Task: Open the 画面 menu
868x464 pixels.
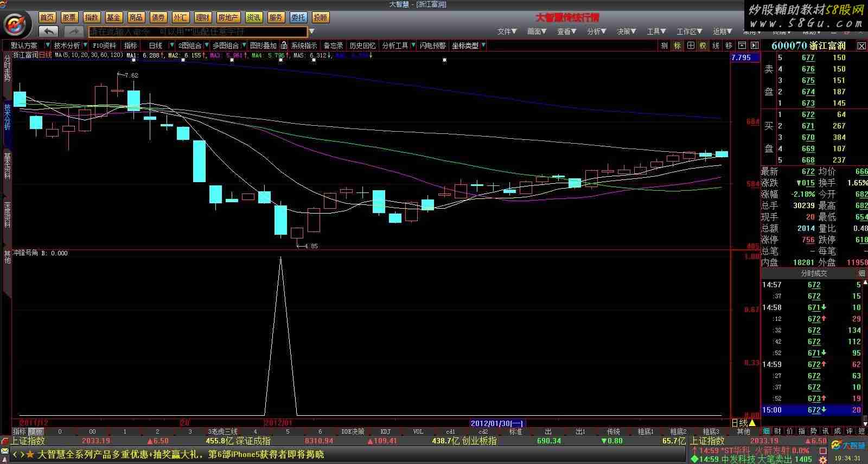Action: pos(537,31)
